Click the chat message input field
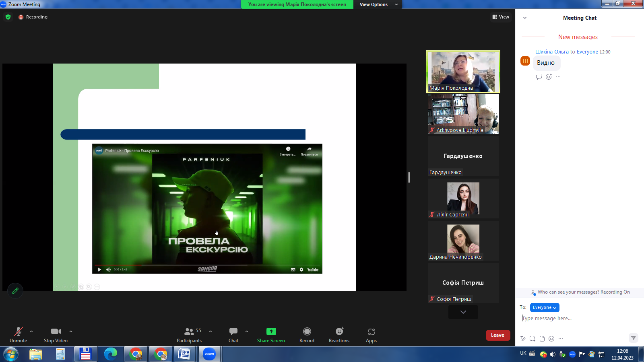This screenshot has width=644, height=362. pyautogui.click(x=576, y=319)
